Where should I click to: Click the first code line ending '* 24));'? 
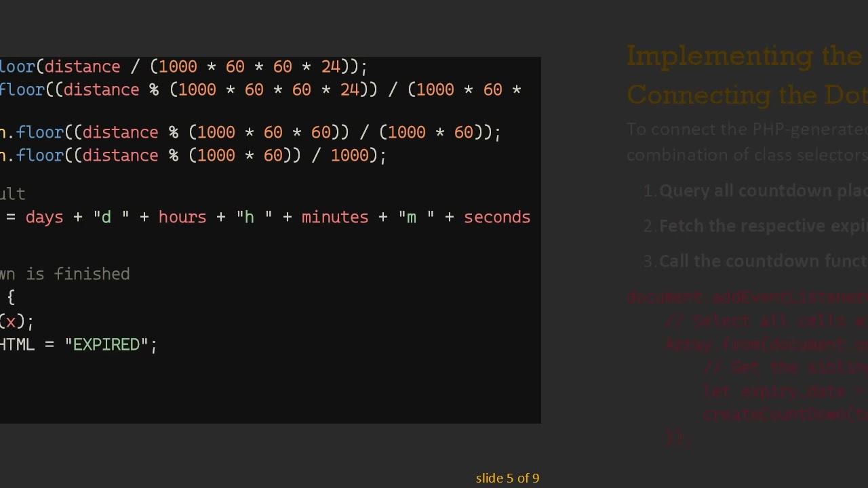[x=184, y=67]
